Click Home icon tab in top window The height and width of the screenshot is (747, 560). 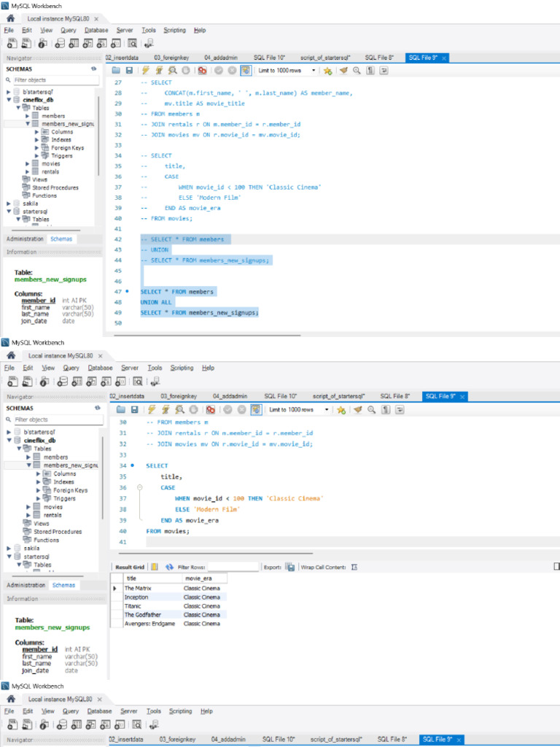tap(10, 18)
